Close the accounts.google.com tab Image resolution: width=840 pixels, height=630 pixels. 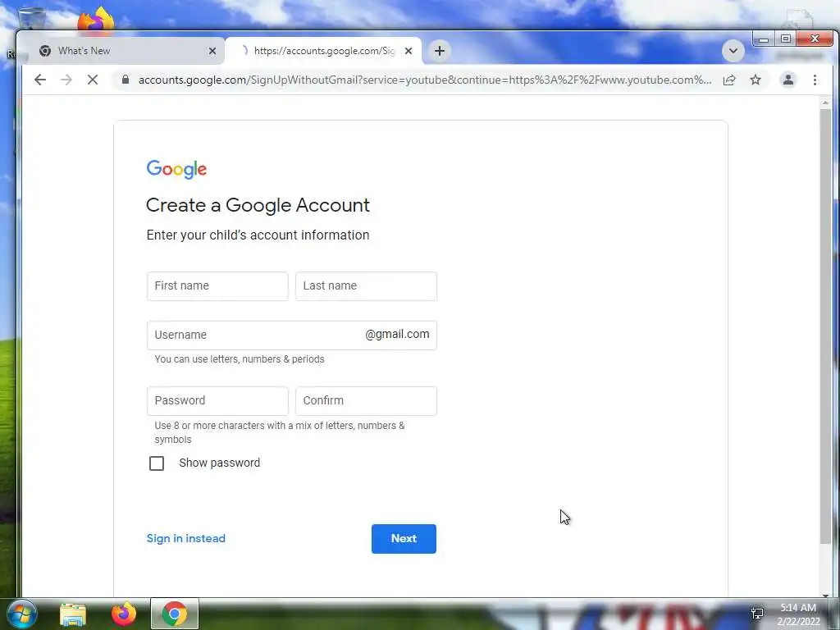(x=409, y=51)
